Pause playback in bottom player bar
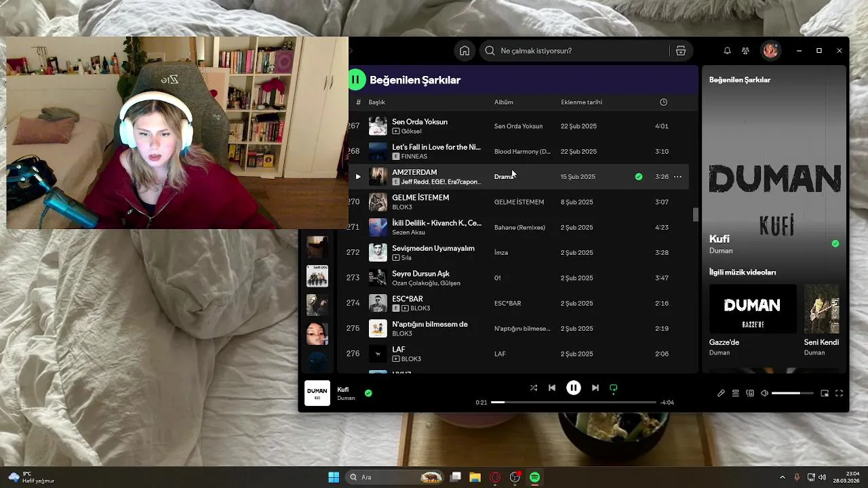 [x=574, y=388]
